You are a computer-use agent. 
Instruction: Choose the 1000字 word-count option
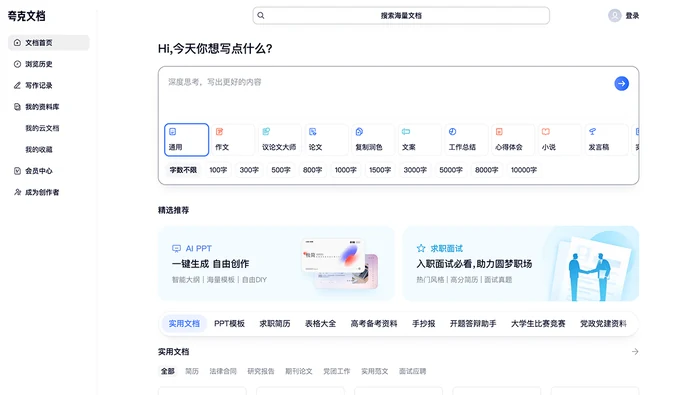[346, 170]
